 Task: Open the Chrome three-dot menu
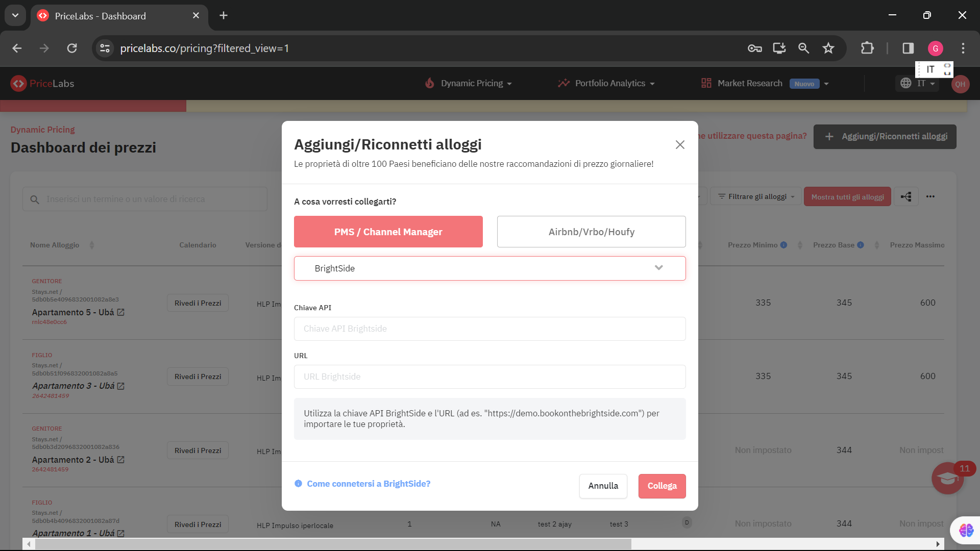[x=963, y=48]
